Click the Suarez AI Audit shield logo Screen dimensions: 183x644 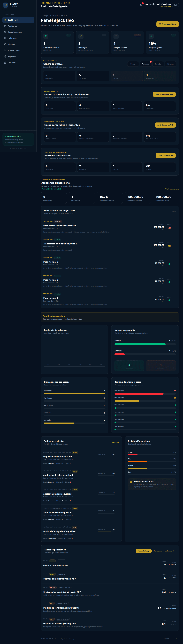pyautogui.click(x=5, y=5)
